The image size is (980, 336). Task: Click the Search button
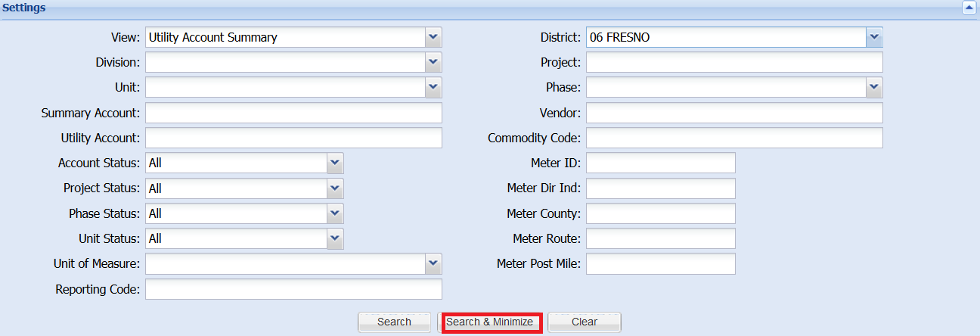(394, 322)
